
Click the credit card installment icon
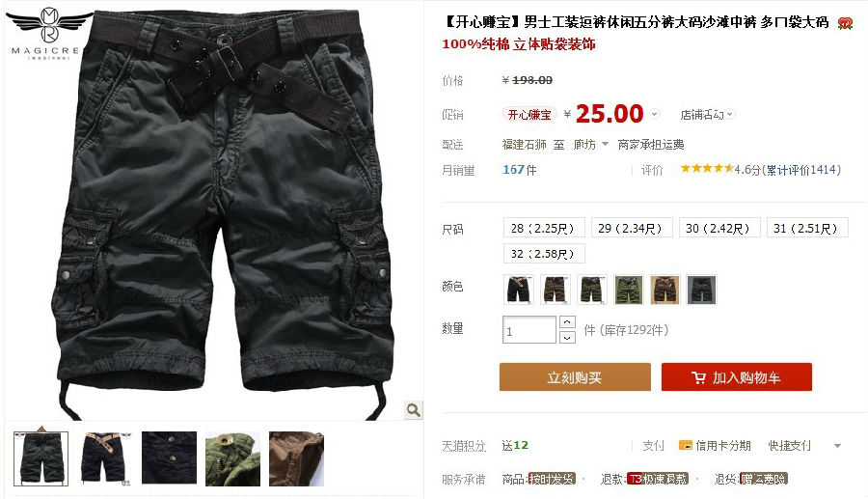tap(686, 445)
